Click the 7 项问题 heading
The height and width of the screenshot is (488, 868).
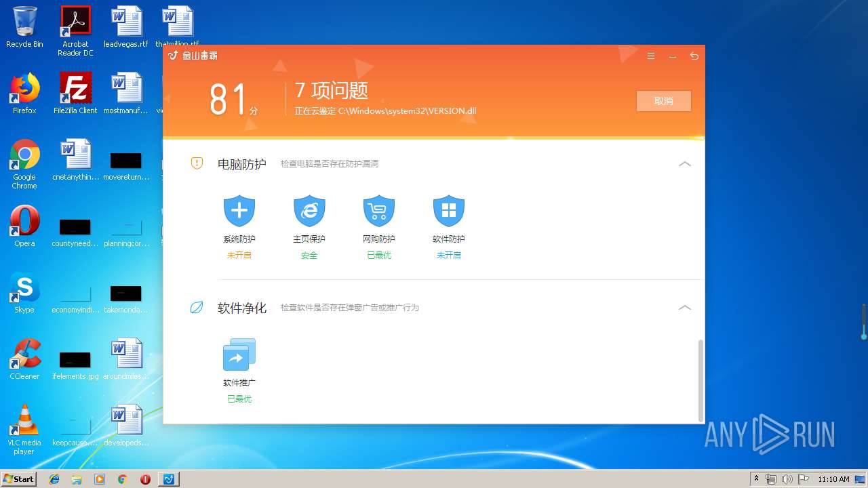click(x=331, y=90)
